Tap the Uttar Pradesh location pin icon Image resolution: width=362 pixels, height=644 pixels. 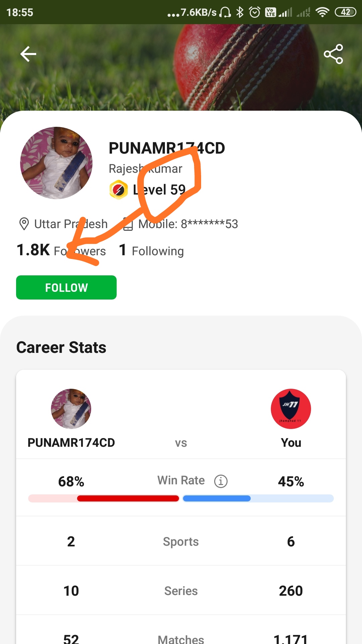pos(24,224)
